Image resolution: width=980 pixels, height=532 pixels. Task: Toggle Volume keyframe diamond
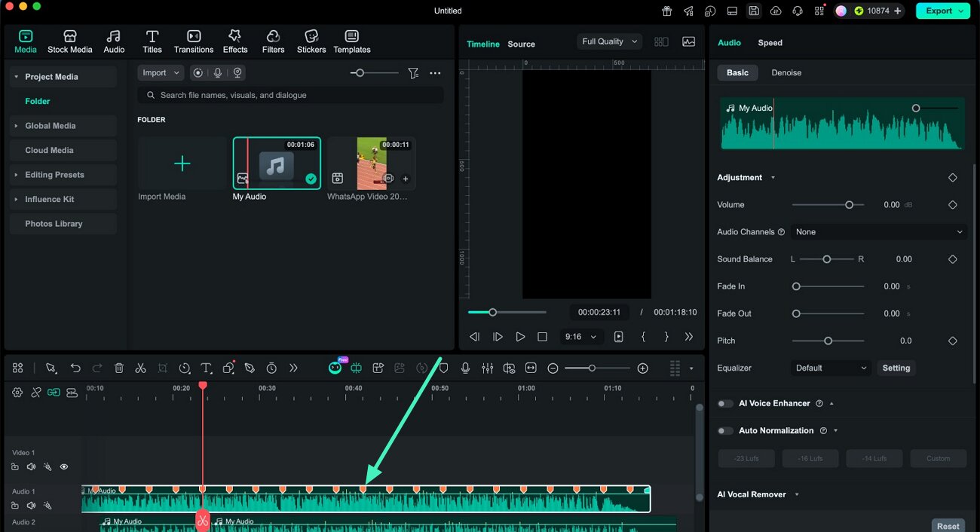click(x=952, y=205)
